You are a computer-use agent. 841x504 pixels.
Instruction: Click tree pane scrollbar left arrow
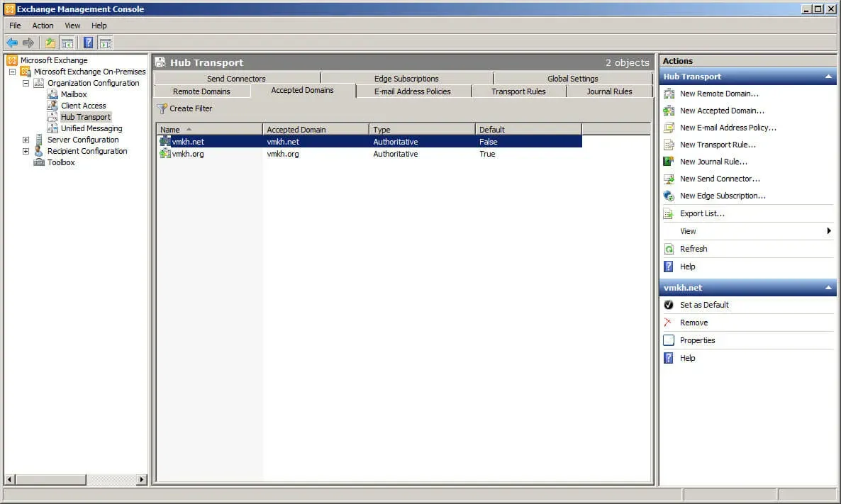click(x=10, y=479)
